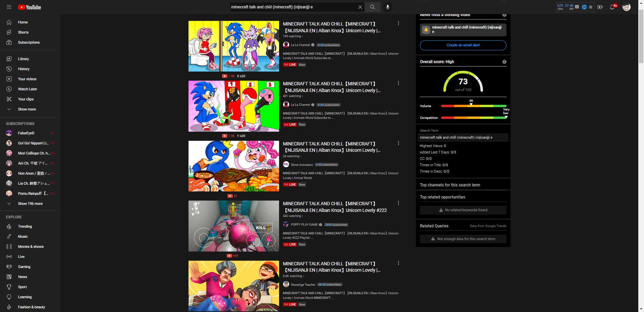Viewport: 644px width, 312px height.
Task: Open the POPPY PLAY GAME channel
Action: click(x=304, y=225)
